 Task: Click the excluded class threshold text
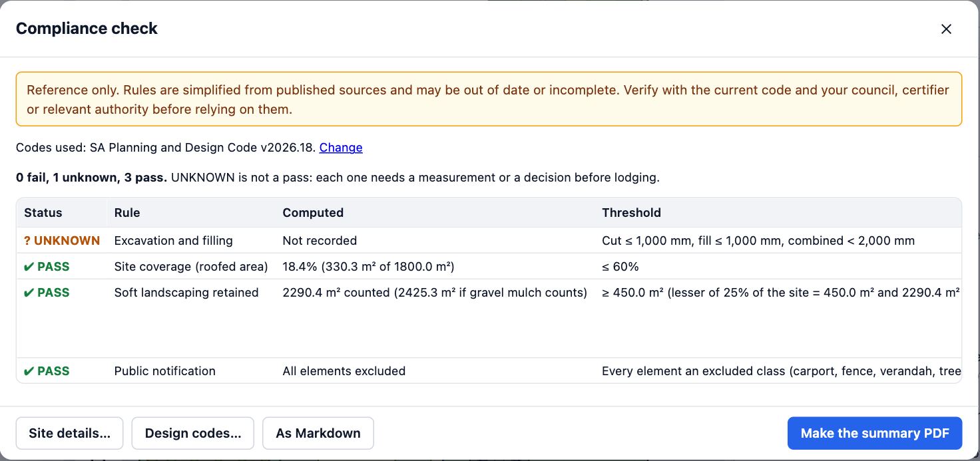(781, 371)
